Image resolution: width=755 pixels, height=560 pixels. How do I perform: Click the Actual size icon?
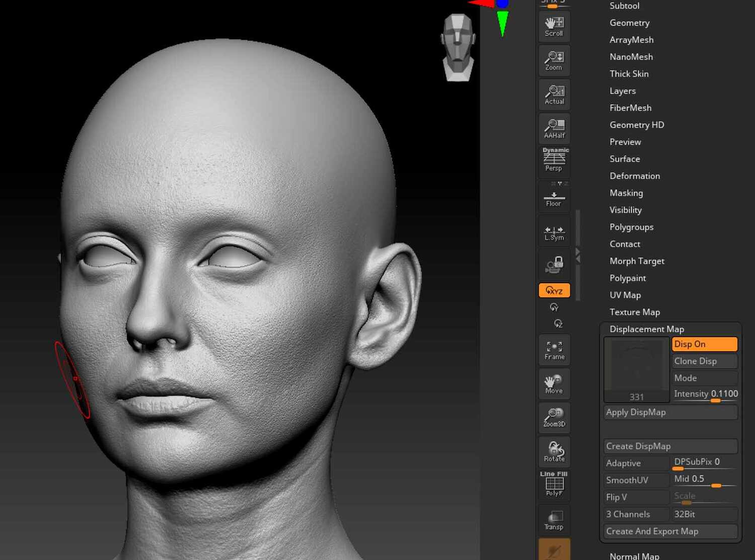click(554, 94)
